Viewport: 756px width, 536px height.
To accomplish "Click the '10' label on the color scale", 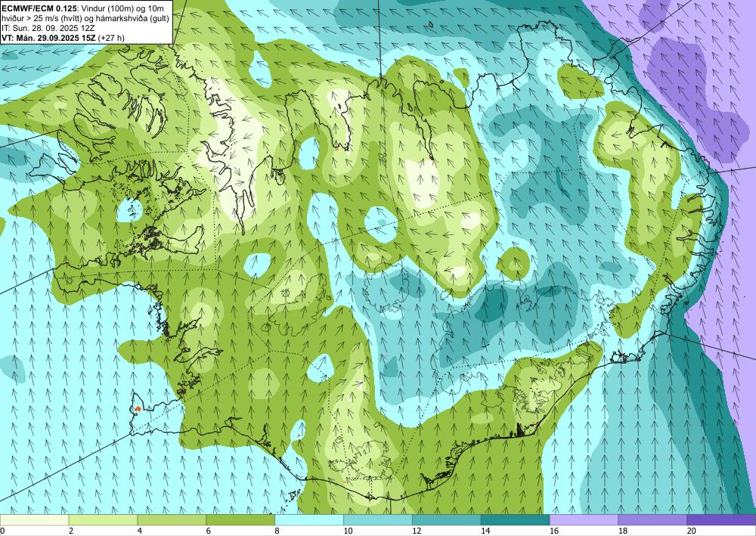I will (x=348, y=531).
